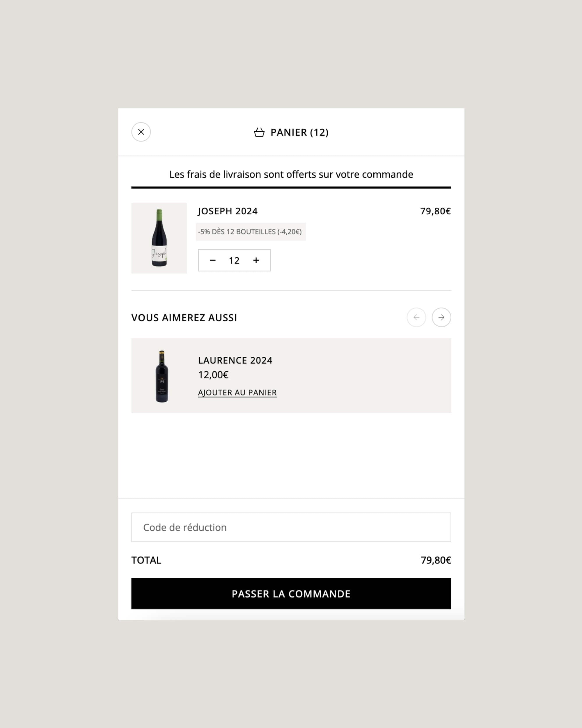Select the circled arrow next to Vous Aimerez Aussi
582x728 pixels.
tap(441, 317)
